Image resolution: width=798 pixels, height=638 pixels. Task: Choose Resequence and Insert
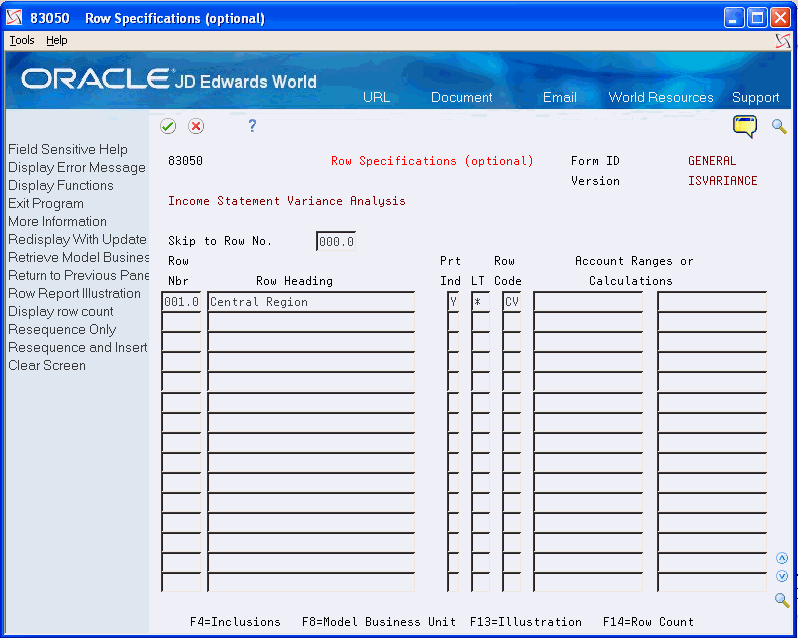[x=78, y=347]
